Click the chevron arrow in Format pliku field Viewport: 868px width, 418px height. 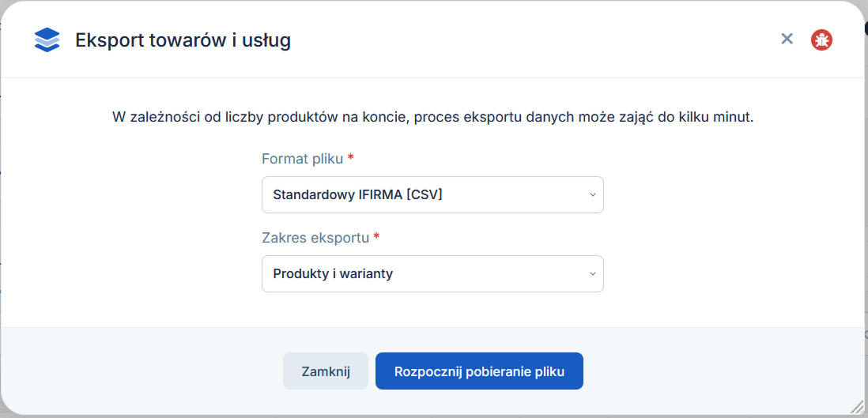(592, 195)
